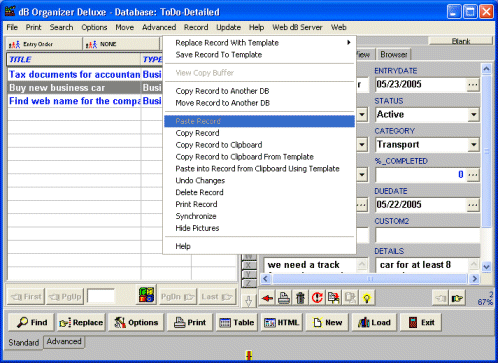Screen dimensions: 498x363
Task: Choose Copy Record to Clipboard
Action: point(259,145)
